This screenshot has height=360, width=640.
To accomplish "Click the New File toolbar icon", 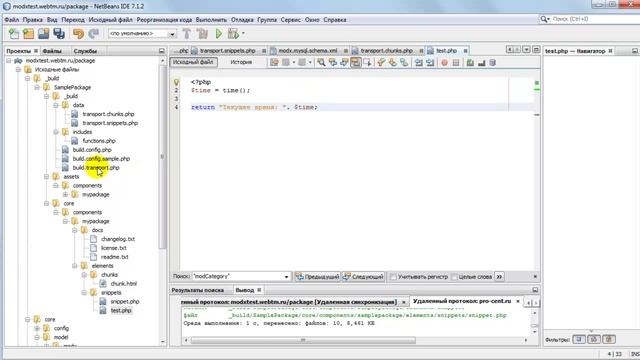I will pos(13,34).
